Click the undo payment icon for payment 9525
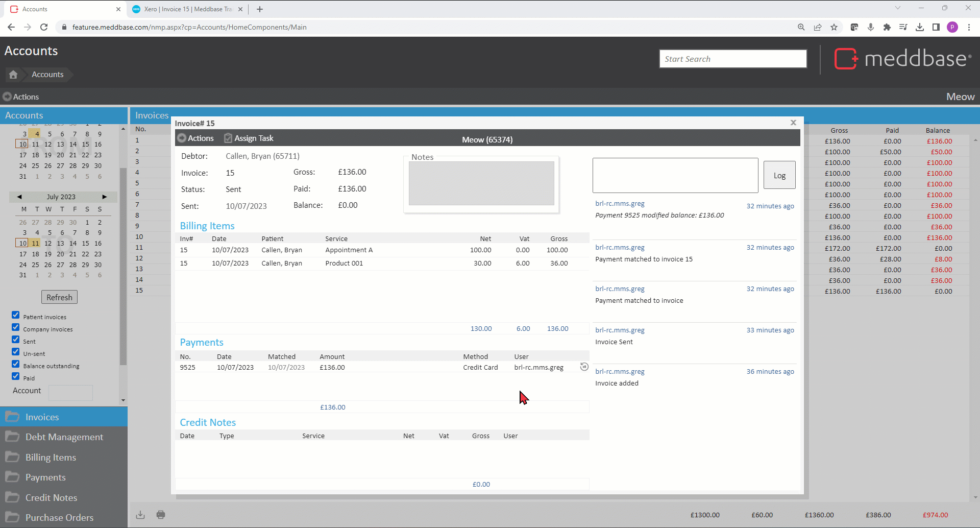The height and width of the screenshot is (528, 980). pos(584,367)
